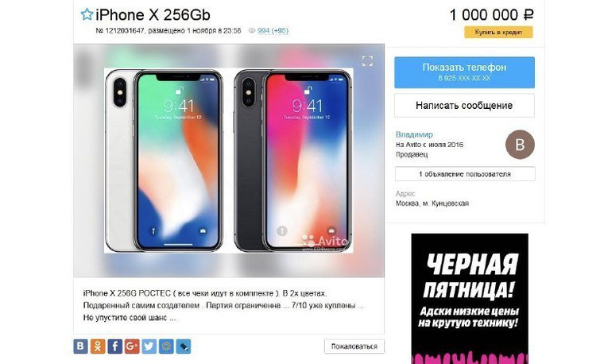Expand photo with fullscreen icon
This screenshot has height=364, width=604.
[367, 60]
